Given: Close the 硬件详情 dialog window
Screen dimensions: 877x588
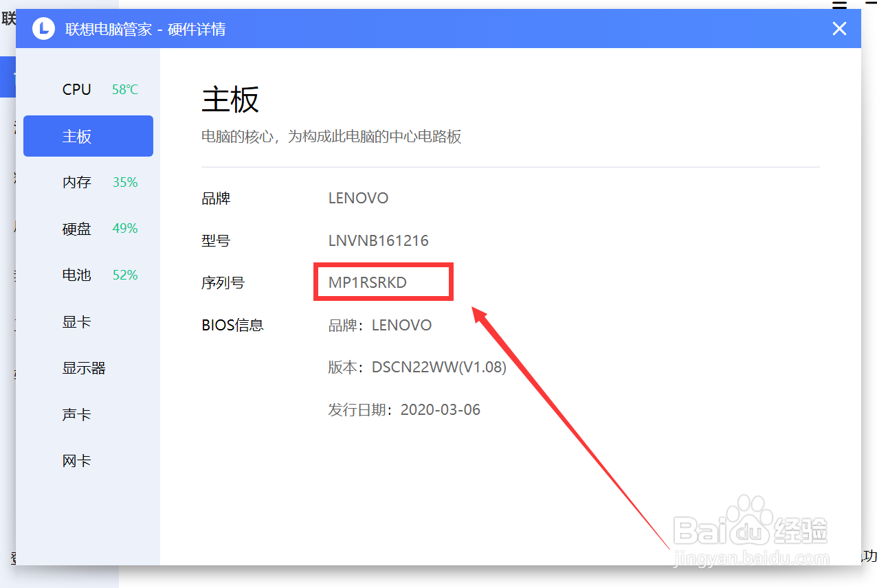Looking at the screenshot, I should pos(839,29).
